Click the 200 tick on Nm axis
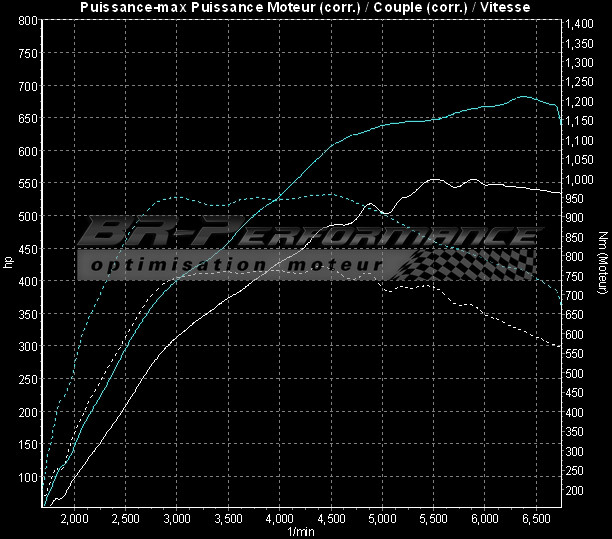The image size is (612, 539). tap(574, 490)
